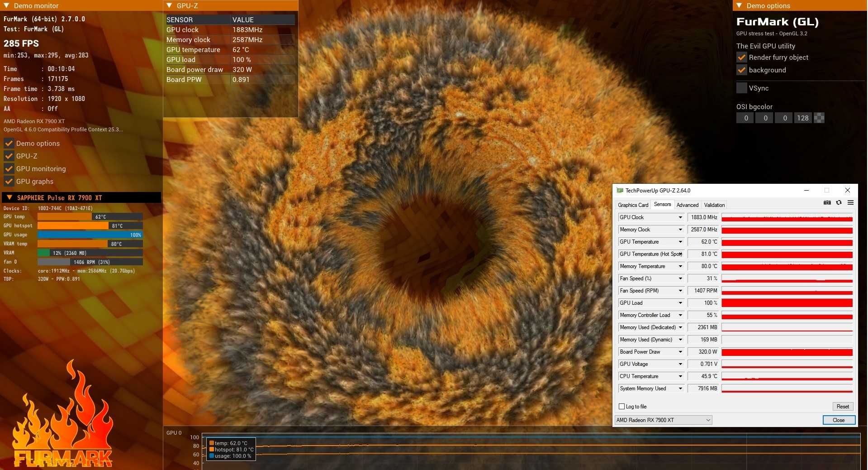This screenshot has height=470, width=868.
Task: Click the GPU hotspot 81°C bar
Action: coord(90,225)
